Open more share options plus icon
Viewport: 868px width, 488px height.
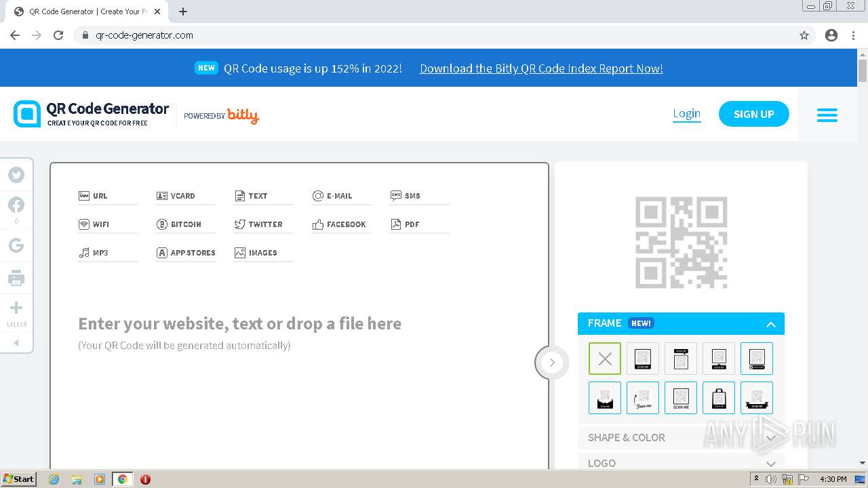tap(16, 308)
